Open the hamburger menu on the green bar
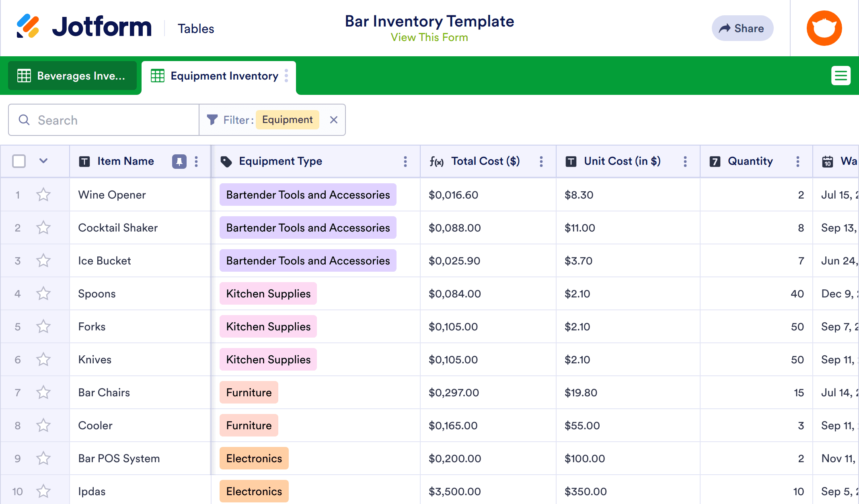The width and height of the screenshot is (859, 504). (841, 76)
